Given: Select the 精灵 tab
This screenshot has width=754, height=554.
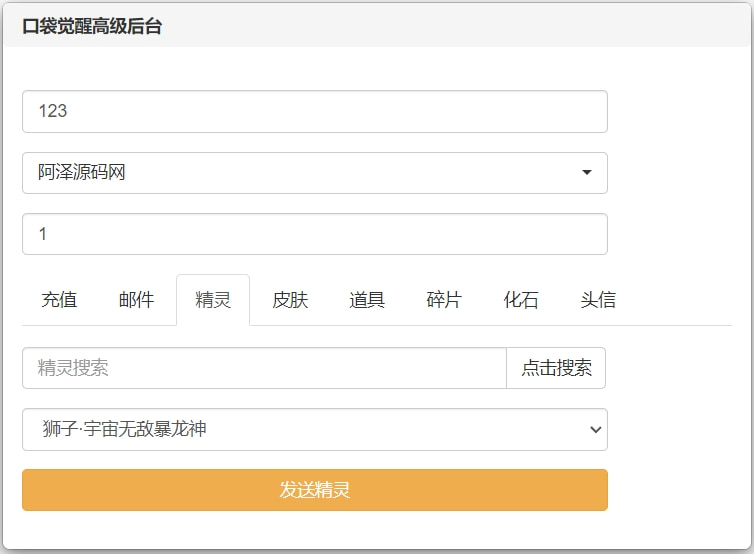Looking at the screenshot, I should click(x=213, y=300).
